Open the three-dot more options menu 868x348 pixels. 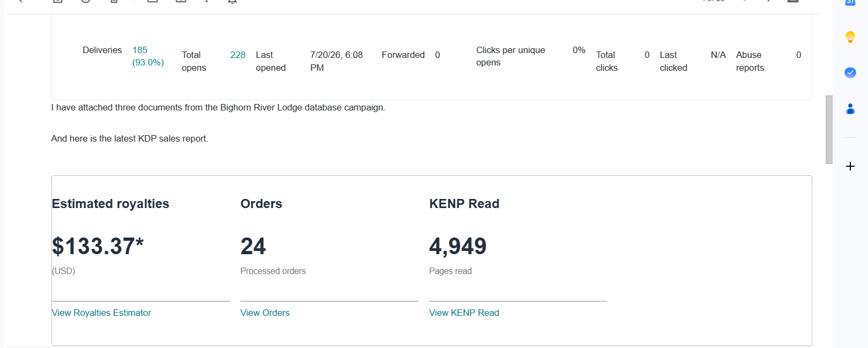207,1
